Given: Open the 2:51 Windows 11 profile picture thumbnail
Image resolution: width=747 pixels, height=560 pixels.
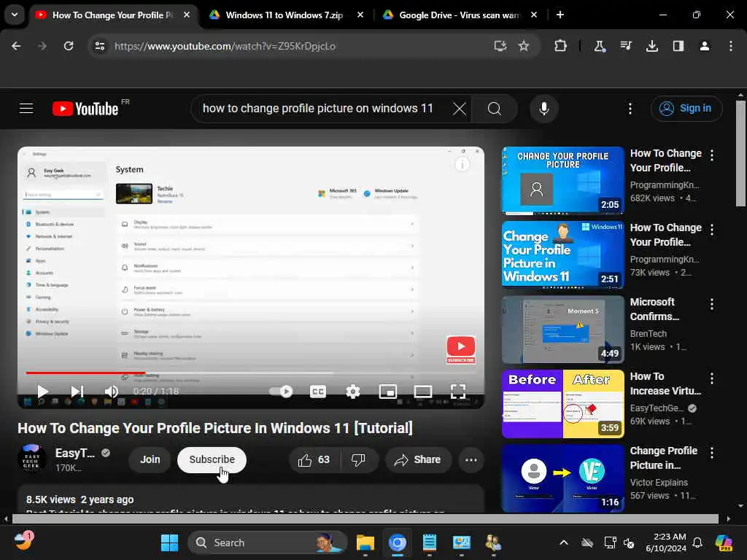Looking at the screenshot, I should point(562,254).
